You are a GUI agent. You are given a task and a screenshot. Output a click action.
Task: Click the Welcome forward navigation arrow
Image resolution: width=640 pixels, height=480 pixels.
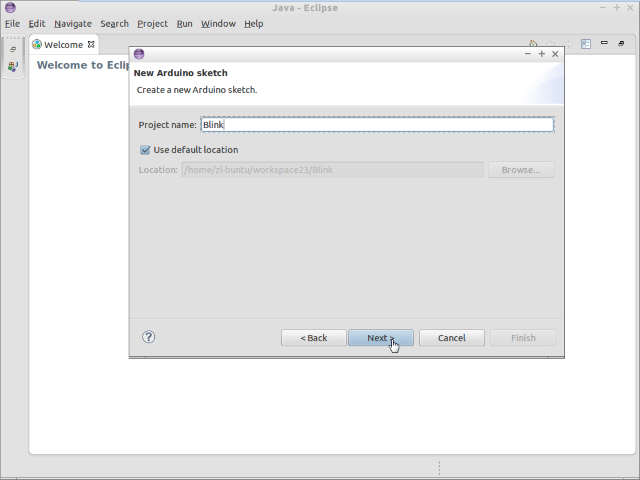[x=568, y=44]
